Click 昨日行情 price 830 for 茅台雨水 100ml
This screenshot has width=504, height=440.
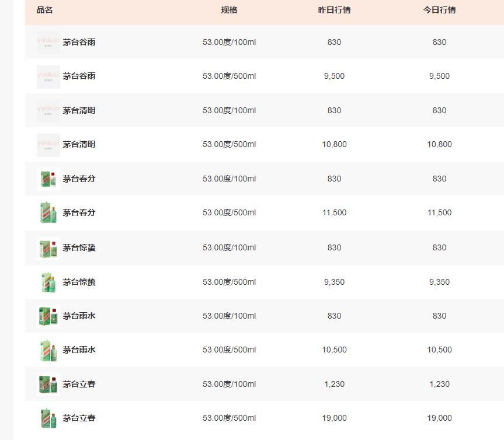coord(334,316)
